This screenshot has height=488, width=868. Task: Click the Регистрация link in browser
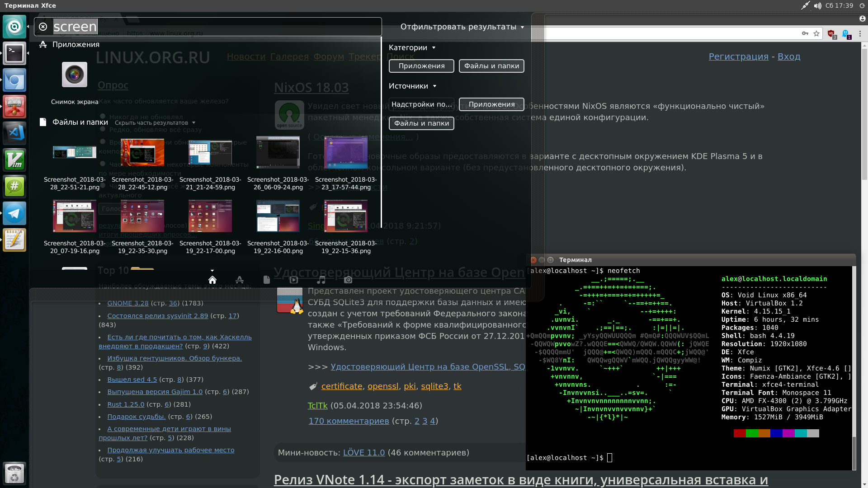click(738, 56)
